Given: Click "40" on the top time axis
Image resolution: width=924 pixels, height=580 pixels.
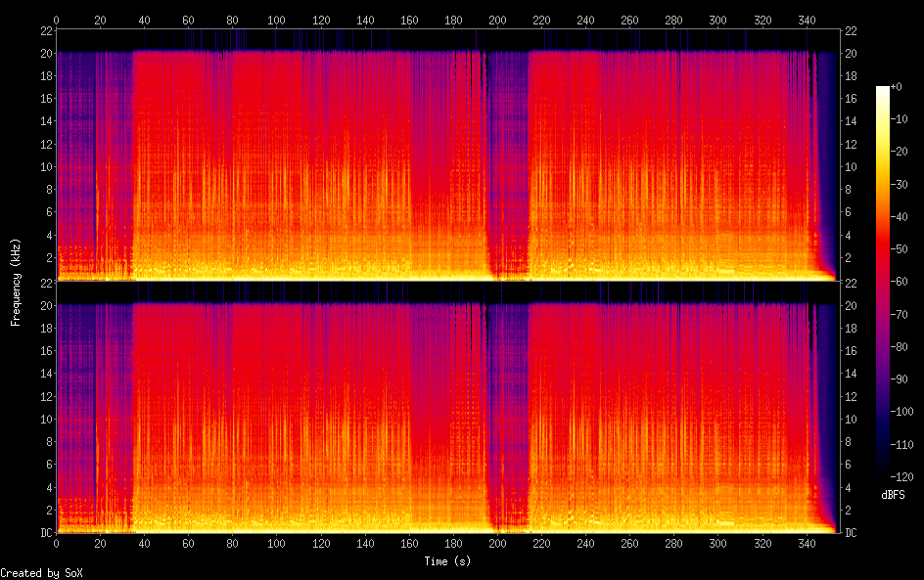Looking at the screenshot, I should tap(145, 20).
